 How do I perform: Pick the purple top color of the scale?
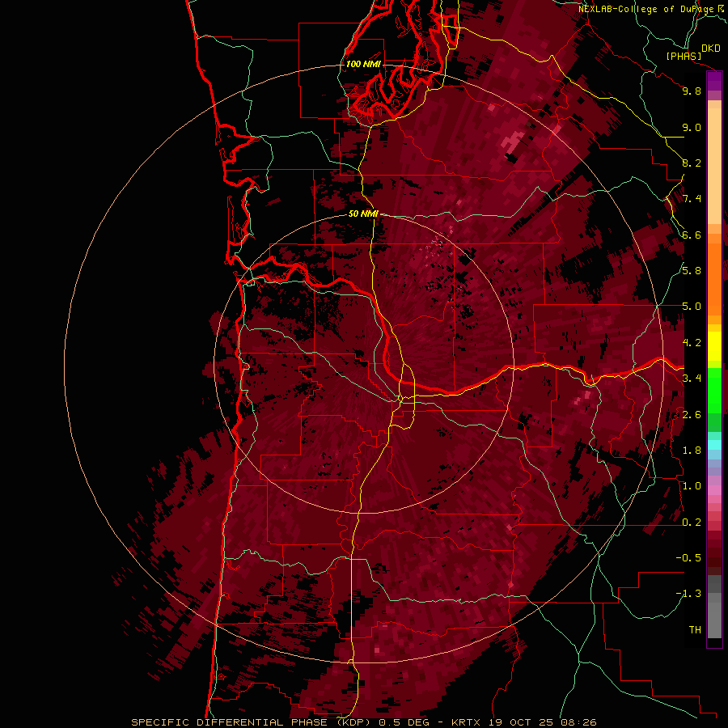714,82
